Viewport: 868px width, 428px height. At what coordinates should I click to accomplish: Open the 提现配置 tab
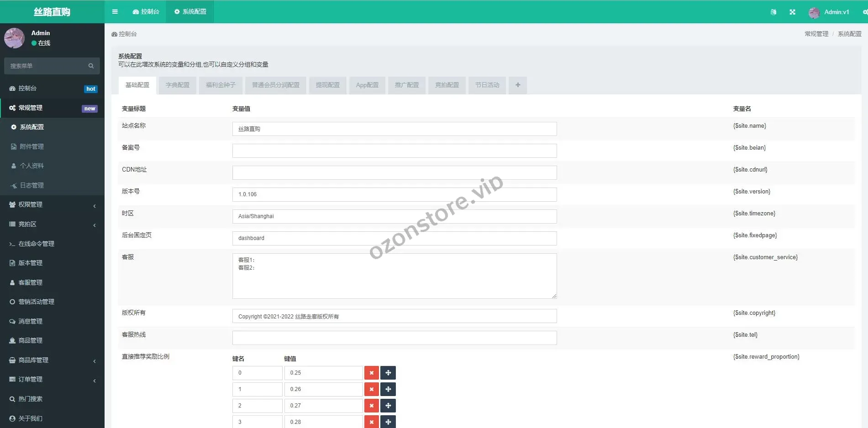327,85
